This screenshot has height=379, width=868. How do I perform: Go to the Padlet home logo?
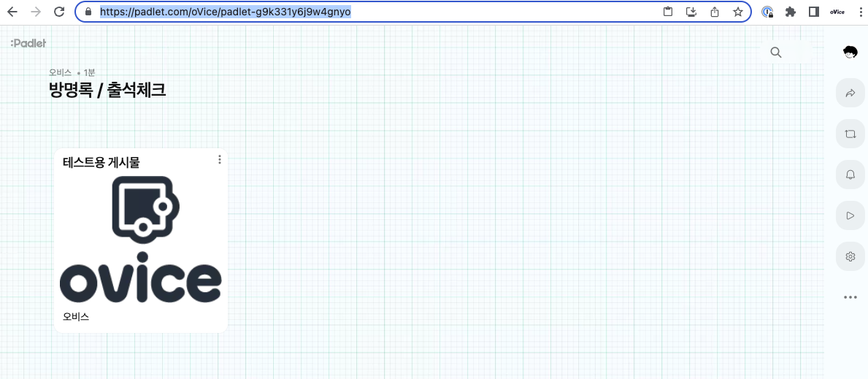28,43
